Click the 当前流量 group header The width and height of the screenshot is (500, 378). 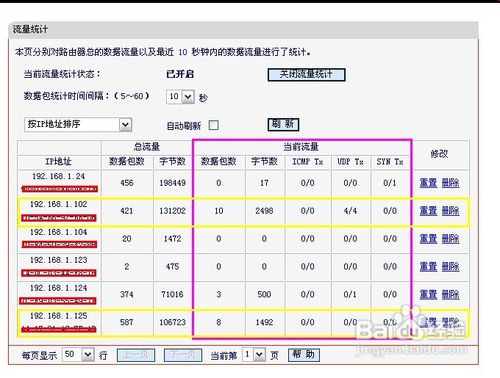tap(301, 147)
